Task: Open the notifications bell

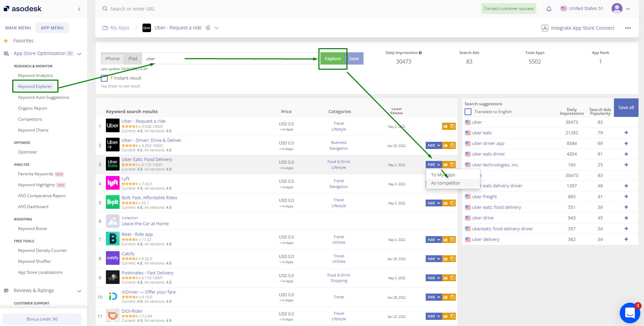Action: coord(549,9)
